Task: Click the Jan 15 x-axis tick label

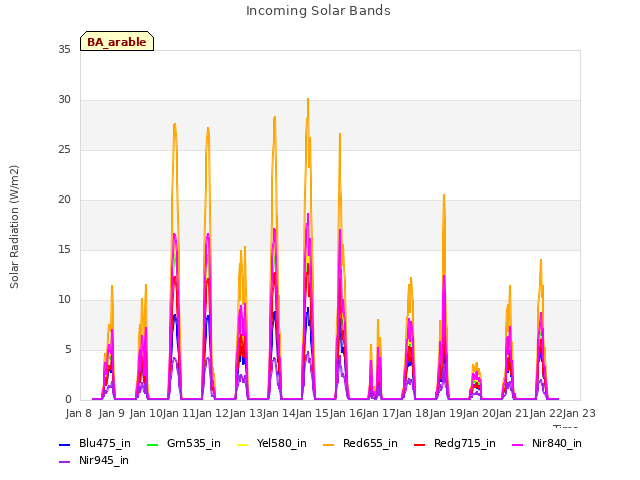Action: [312, 413]
